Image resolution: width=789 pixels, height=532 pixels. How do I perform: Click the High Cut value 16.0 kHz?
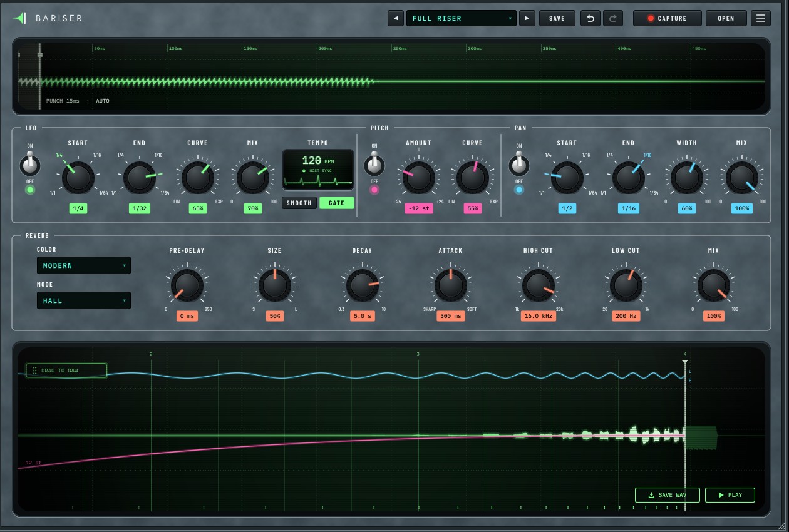coord(539,316)
